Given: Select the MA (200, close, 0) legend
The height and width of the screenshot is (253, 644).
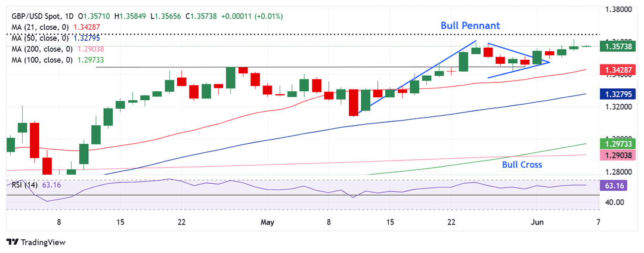Looking at the screenshot, I should pos(41,50).
